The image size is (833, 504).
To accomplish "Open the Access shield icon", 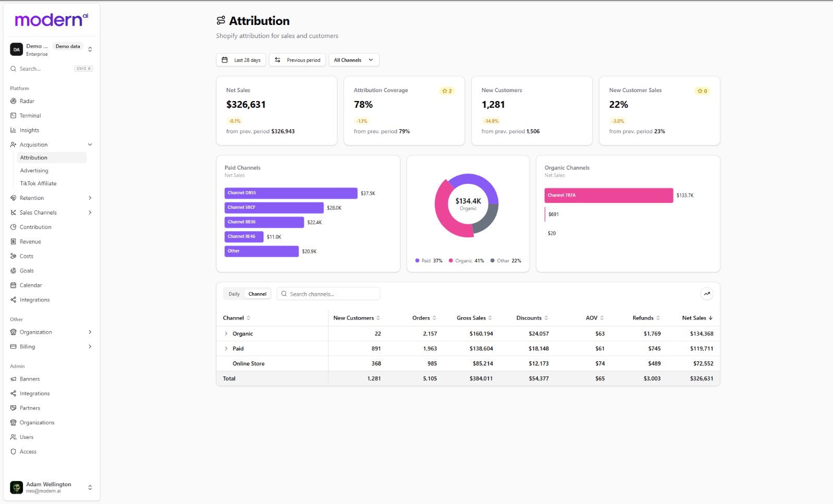I will (x=13, y=452).
